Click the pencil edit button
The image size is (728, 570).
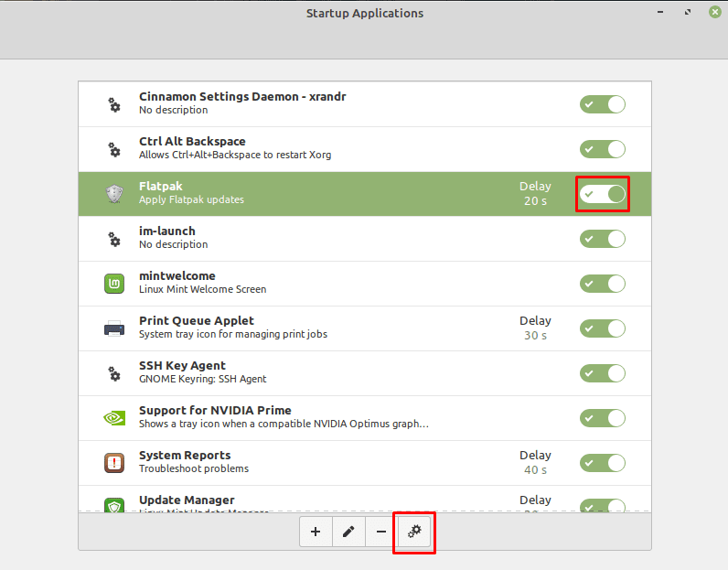click(348, 532)
